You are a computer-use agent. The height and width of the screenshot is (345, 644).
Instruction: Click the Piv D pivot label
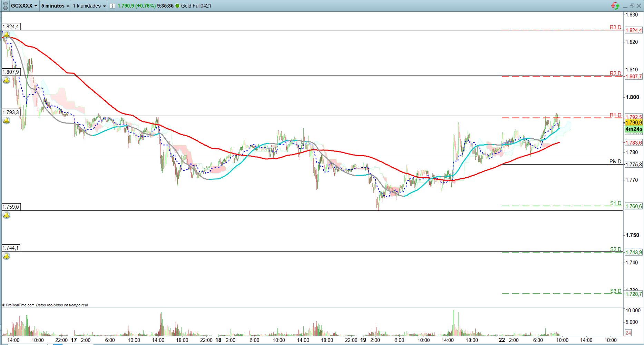(615, 161)
